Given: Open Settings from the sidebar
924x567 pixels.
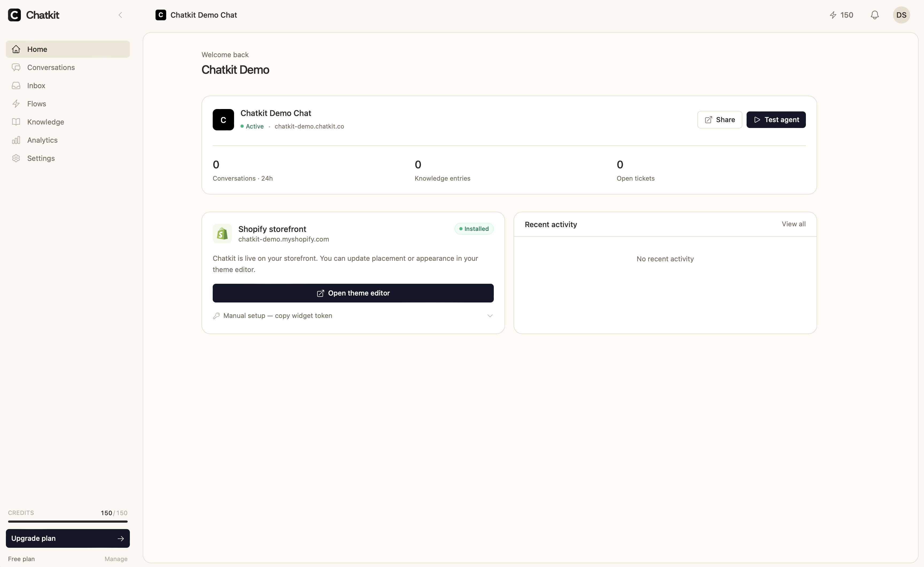Looking at the screenshot, I should click(x=68, y=158).
